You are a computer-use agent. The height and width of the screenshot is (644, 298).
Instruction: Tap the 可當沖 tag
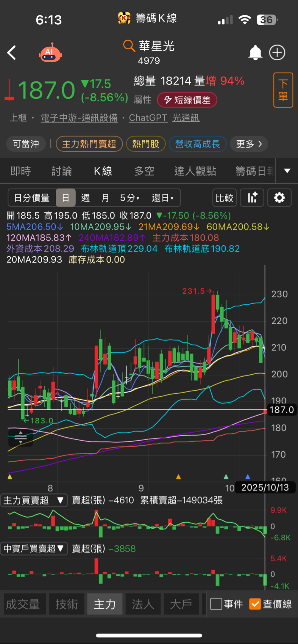click(26, 144)
